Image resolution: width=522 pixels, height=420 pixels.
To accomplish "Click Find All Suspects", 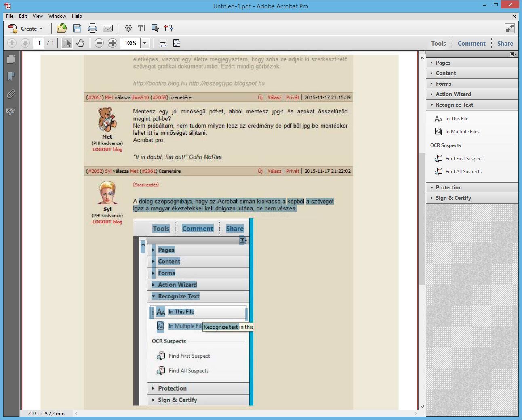I will pyautogui.click(x=458, y=172).
